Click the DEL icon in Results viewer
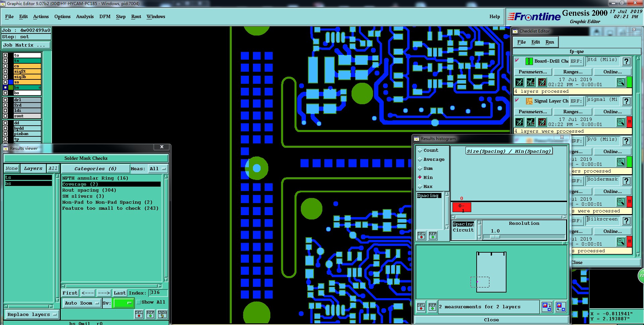The width and height of the screenshot is (644, 325). coord(139,314)
